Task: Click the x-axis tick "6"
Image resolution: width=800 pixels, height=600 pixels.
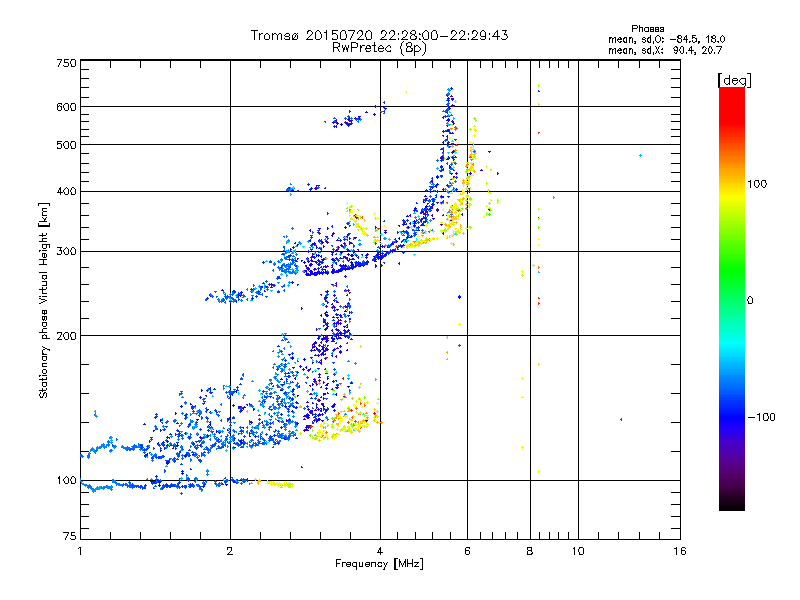Action: coord(467,551)
